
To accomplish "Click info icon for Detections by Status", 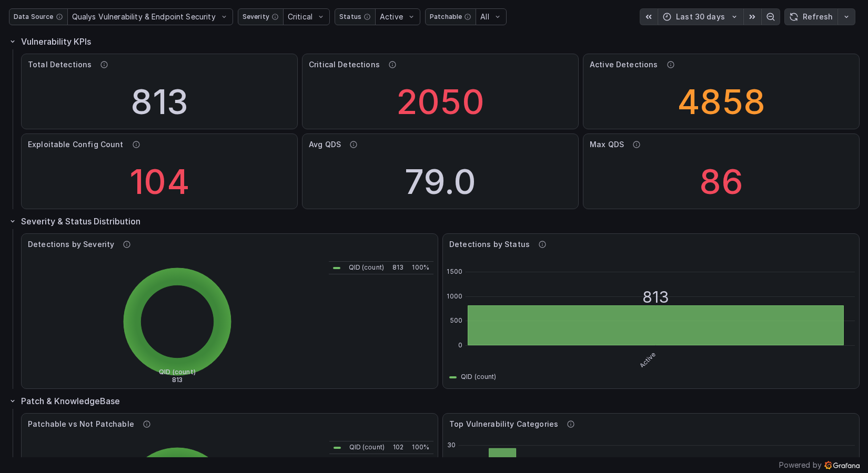I will (x=542, y=244).
